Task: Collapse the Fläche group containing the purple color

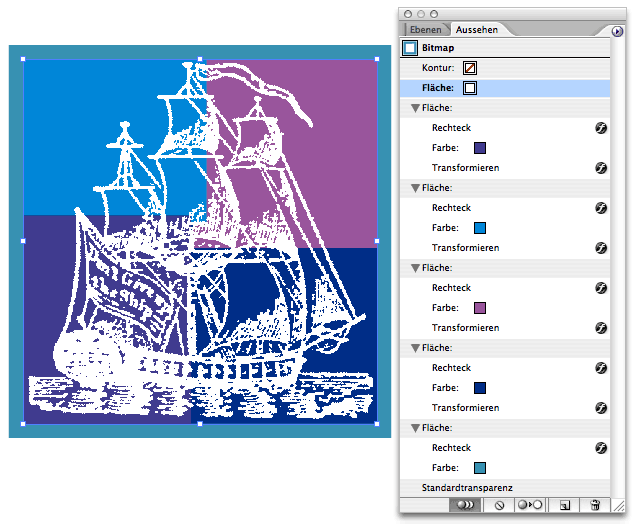Action: tap(415, 268)
